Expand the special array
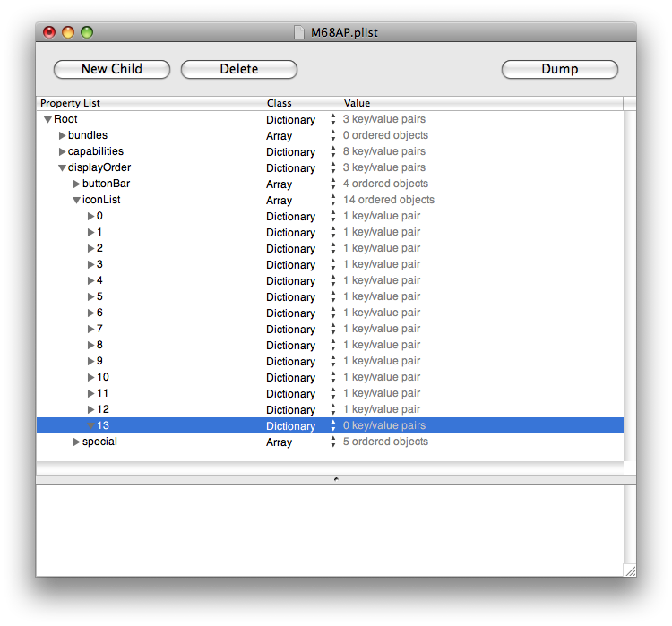This screenshot has width=672, height=626. (76, 442)
